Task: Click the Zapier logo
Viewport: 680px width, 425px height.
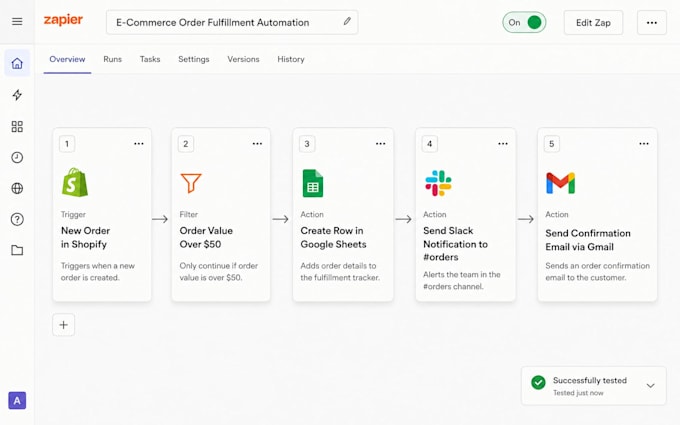Action: tap(63, 20)
